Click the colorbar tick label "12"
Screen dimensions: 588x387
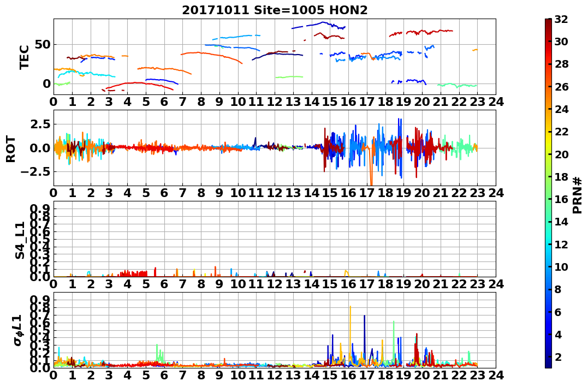[561, 244]
